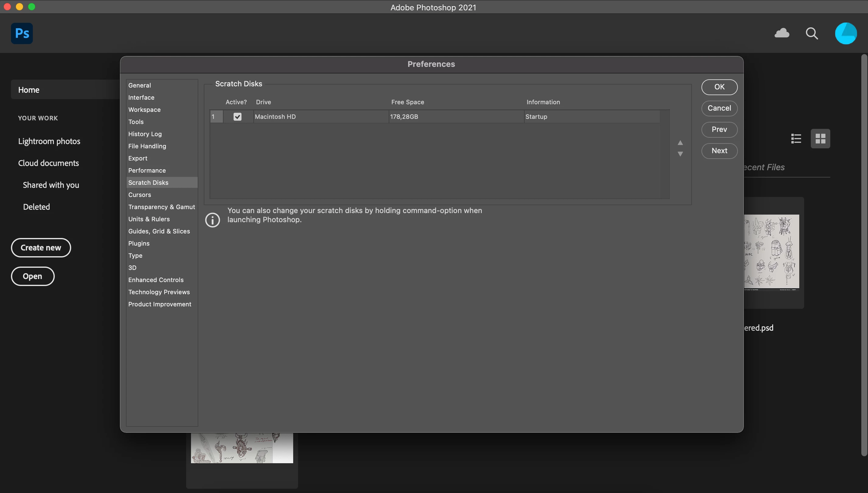This screenshot has height=493, width=868.
Task: Click the home screen vertical scrollbar
Action: click(864, 254)
